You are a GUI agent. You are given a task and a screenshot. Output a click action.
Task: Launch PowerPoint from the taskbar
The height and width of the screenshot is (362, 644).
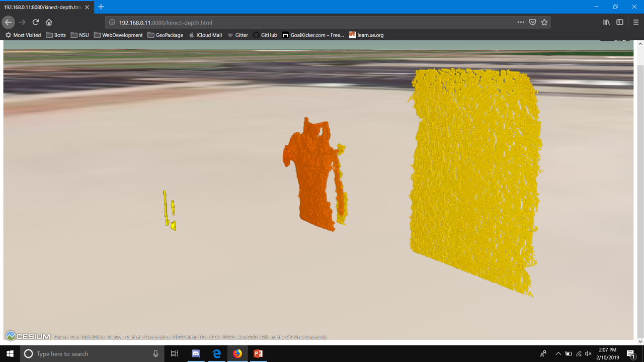pos(258,354)
